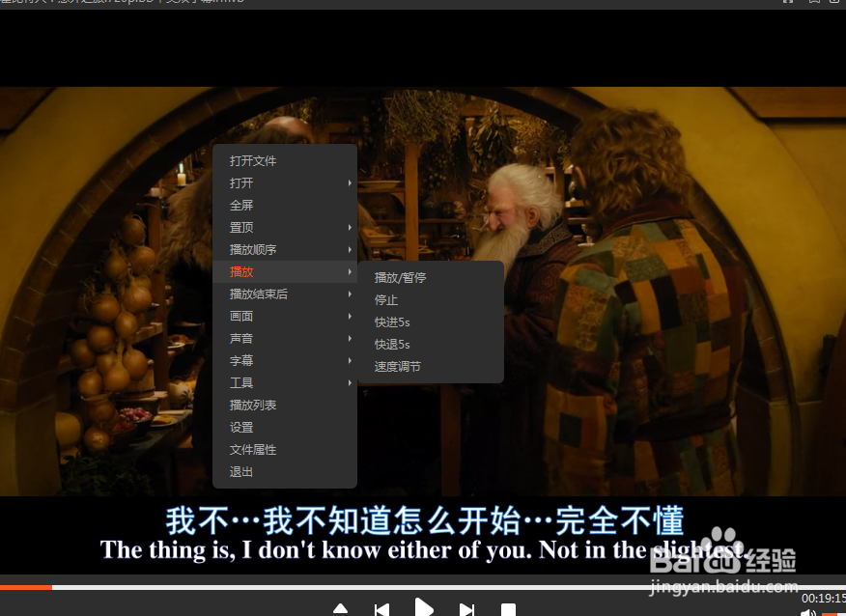Open 设置 from the context menu

click(x=285, y=427)
